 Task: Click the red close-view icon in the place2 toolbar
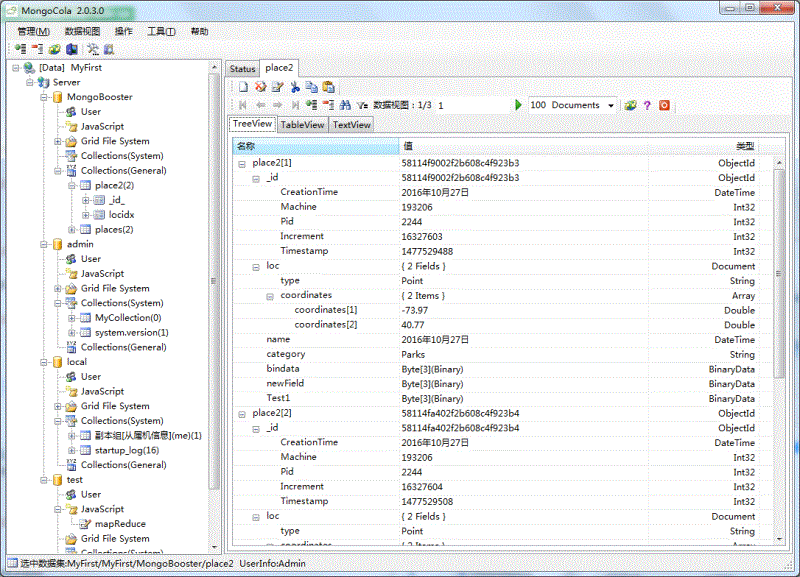click(x=664, y=105)
